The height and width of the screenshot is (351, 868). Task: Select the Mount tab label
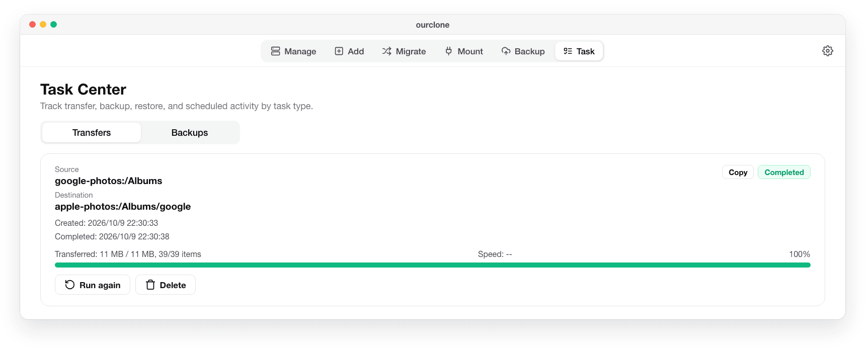pyautogui.click(x=470, y=51)
